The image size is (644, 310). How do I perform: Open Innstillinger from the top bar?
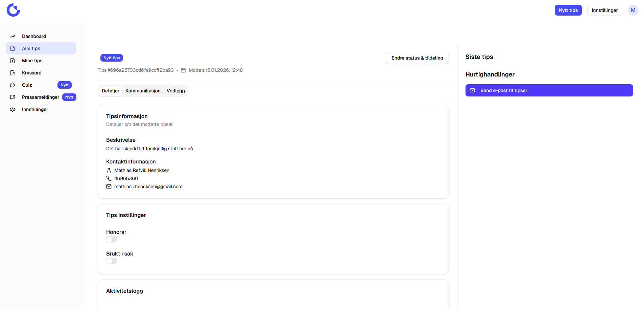point(604,10)
